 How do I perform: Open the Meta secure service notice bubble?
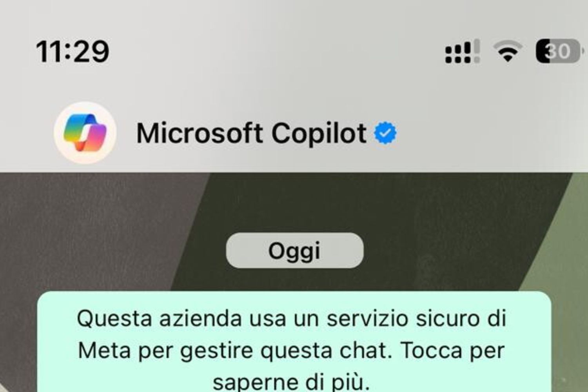[x=294, y=341]
